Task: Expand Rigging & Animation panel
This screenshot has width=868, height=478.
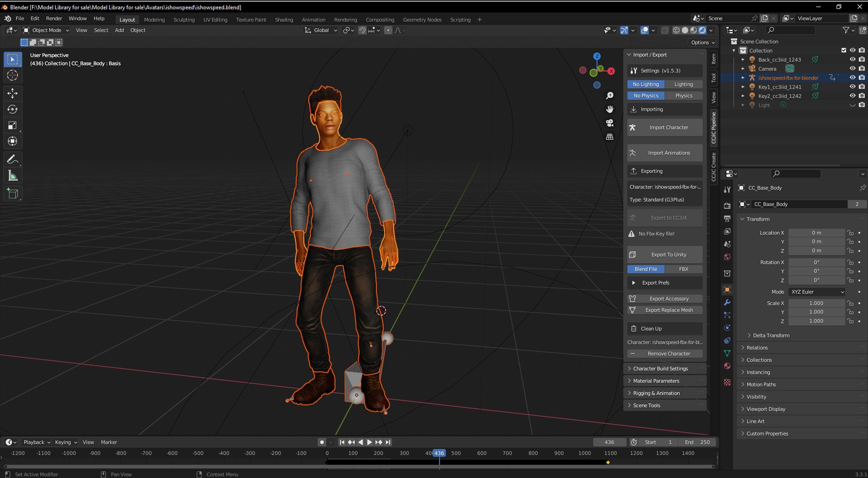Action: click(x=665, y=393)
